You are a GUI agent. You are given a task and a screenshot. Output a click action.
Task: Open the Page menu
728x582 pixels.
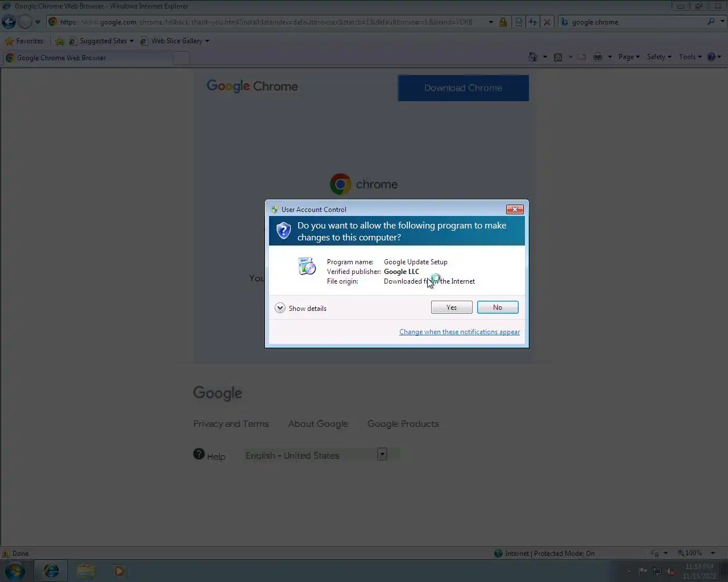[x=629, y=57]
